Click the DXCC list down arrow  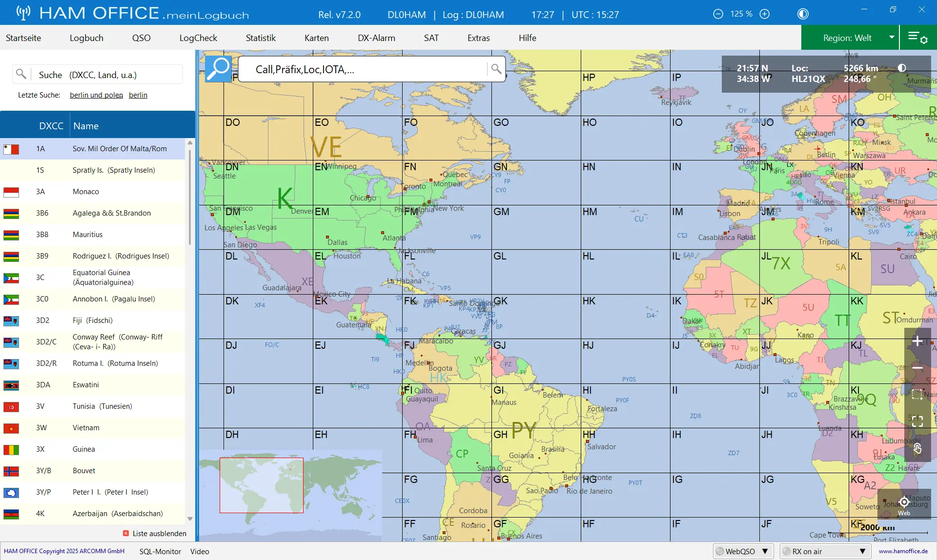point(190,519)
